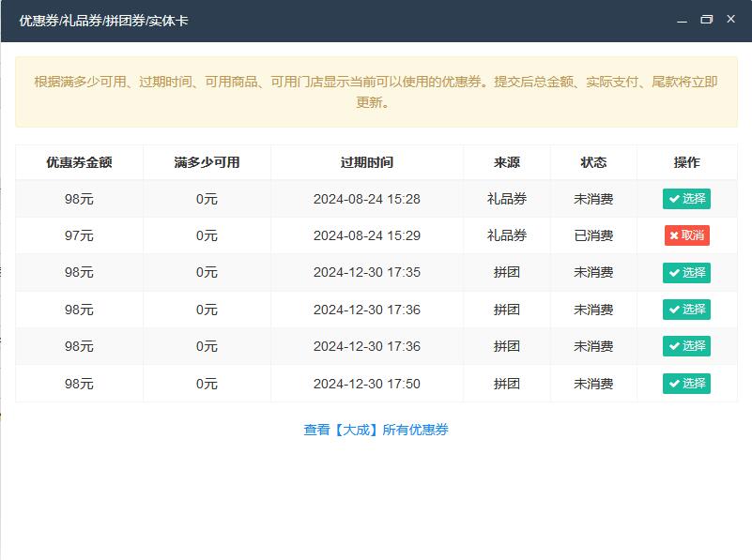Minimize the coupon dialog window
The height and width of the screenshot is (560, 752).
(x=682, y=20)
